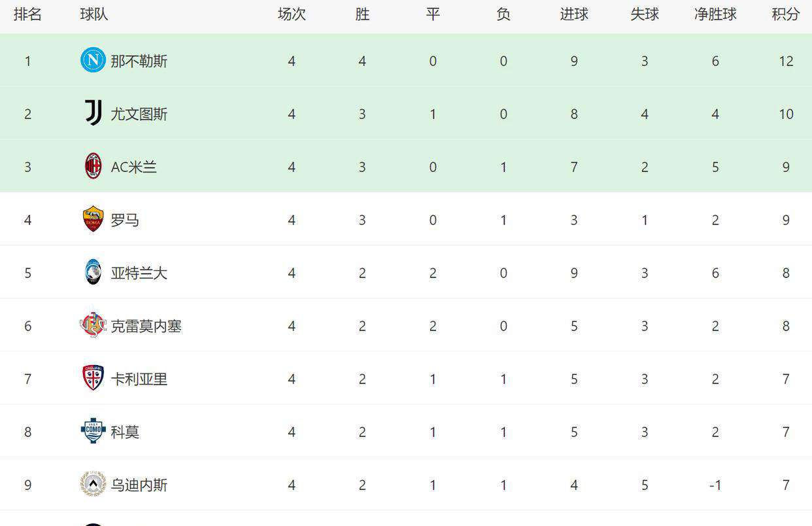Select the AC米兰 team name

pyautogui.click(x=134, y=166)
